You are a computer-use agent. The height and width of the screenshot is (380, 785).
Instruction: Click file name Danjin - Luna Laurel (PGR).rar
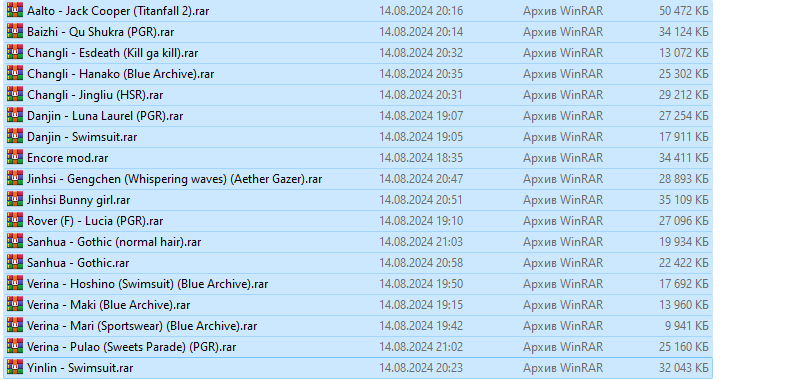click(105, 116)
